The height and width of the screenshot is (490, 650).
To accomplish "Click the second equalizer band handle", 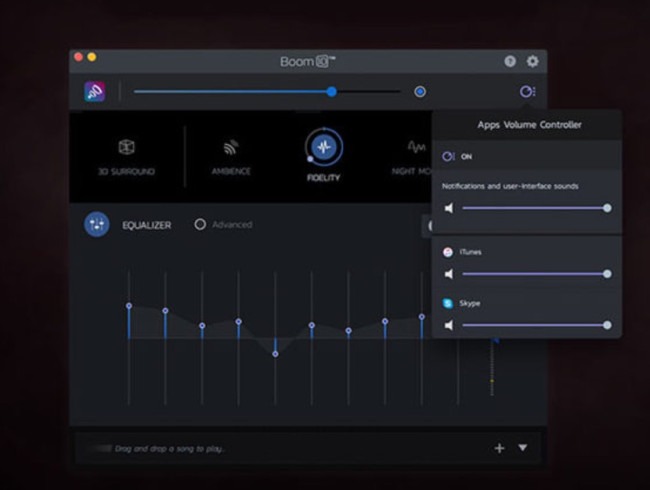I will pos(165,310).
